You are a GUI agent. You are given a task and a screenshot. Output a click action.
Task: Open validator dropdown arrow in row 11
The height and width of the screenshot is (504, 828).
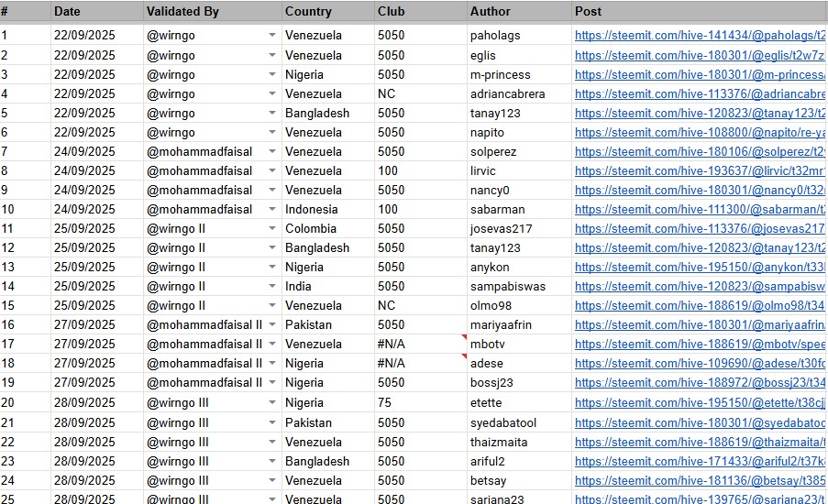(272, 228)
